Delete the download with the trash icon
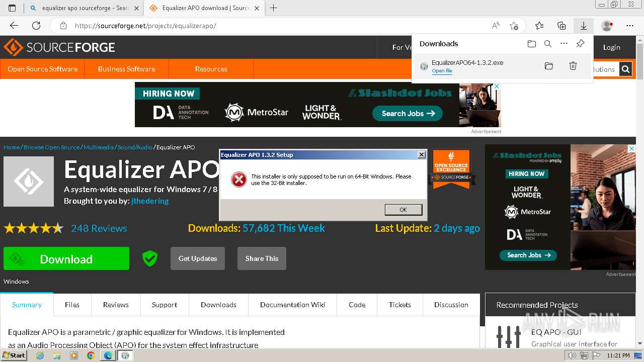 pos(573,66)
